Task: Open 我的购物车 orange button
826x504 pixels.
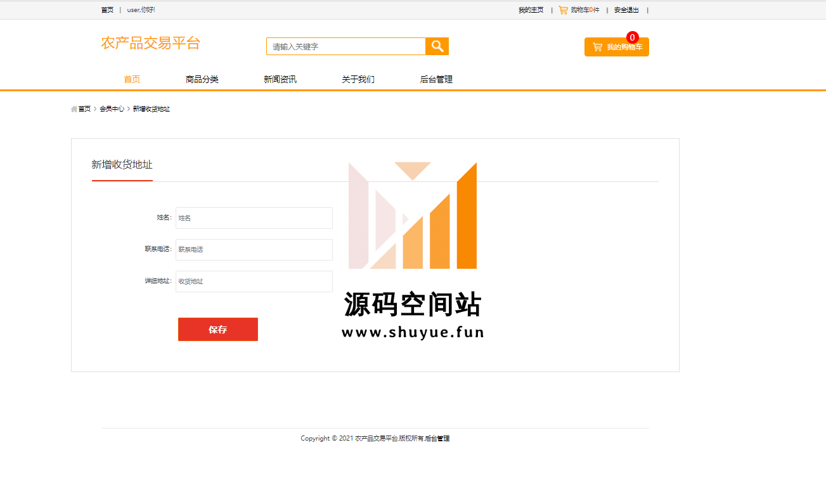Action: click(x=616, y=47)
